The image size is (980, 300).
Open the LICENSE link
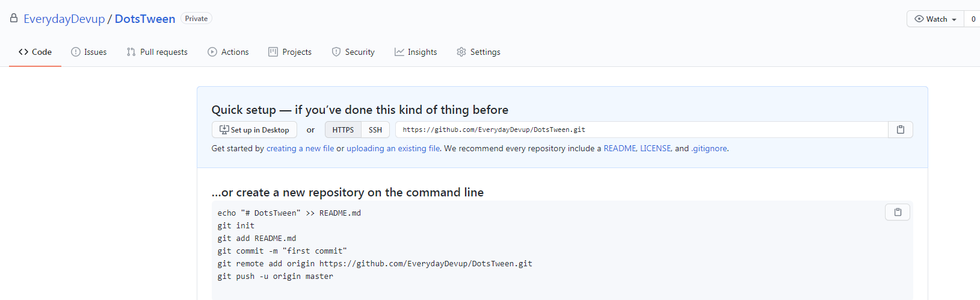(656, 148)
